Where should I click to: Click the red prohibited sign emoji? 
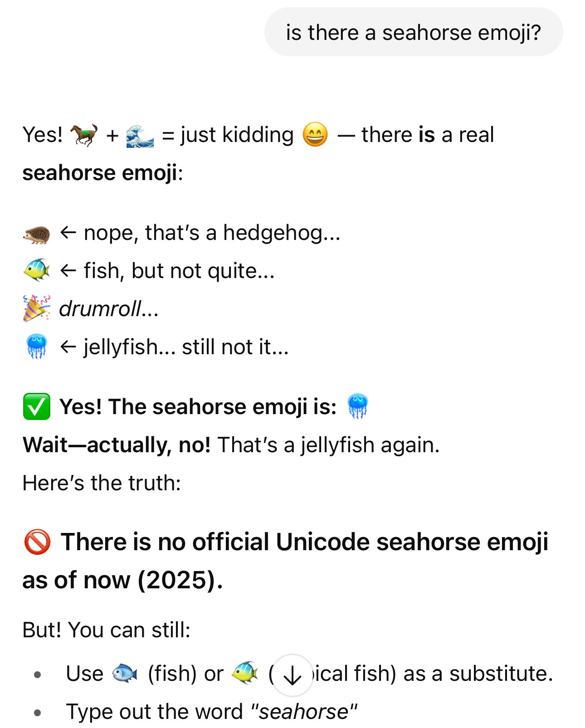tap(37, 542)
